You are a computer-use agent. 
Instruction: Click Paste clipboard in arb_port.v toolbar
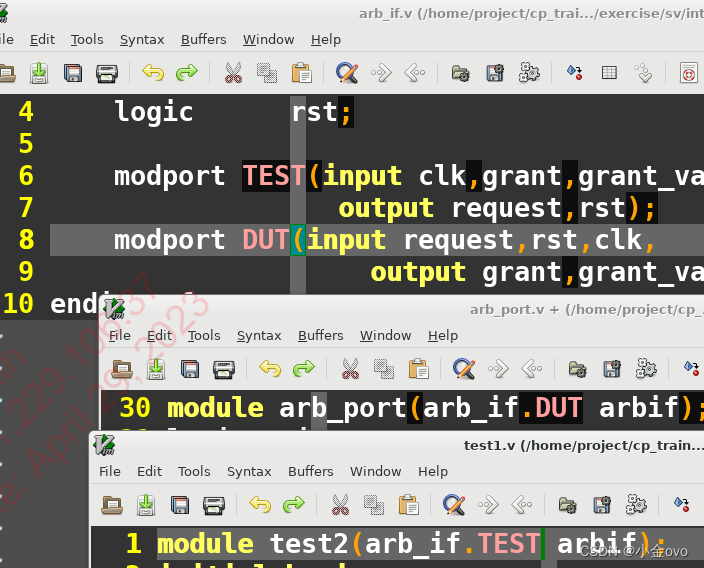click(418, 369)
